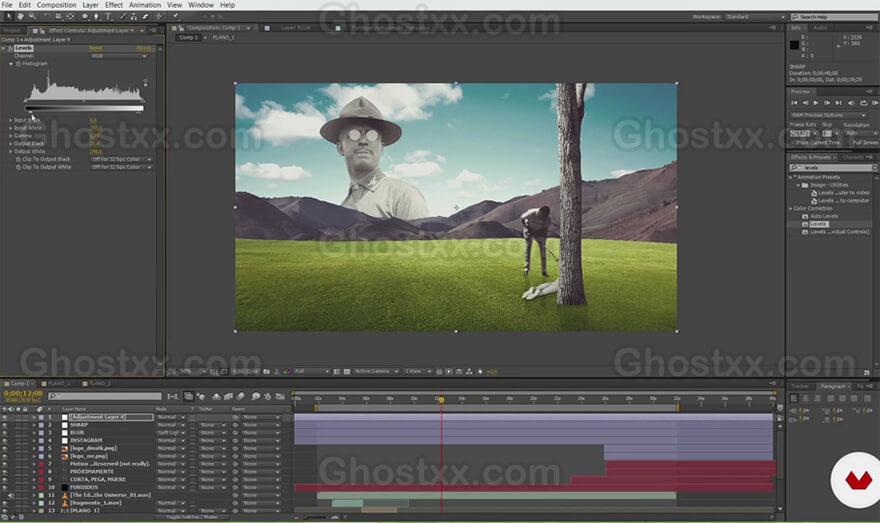Image resolution: width=880 pixels, height=523 pixels.
Task: Collapse the Color Correction category
Action: point(791,209)
